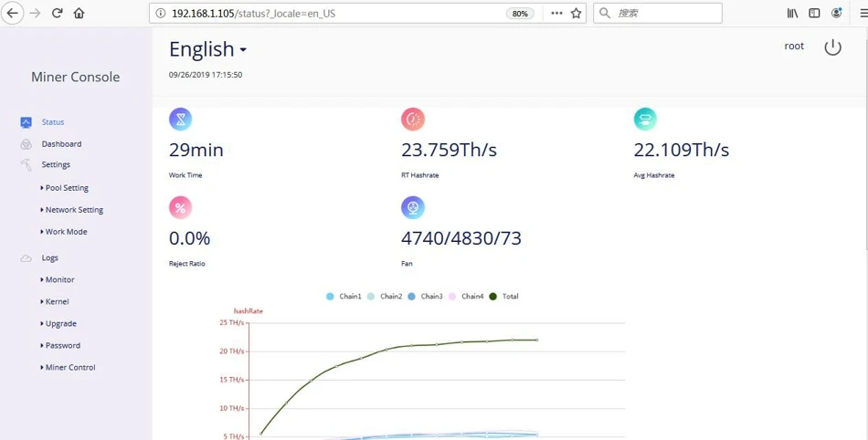The image size is (868, 440).
Task: Expand Password submenu item
Action: click(59, 345)
